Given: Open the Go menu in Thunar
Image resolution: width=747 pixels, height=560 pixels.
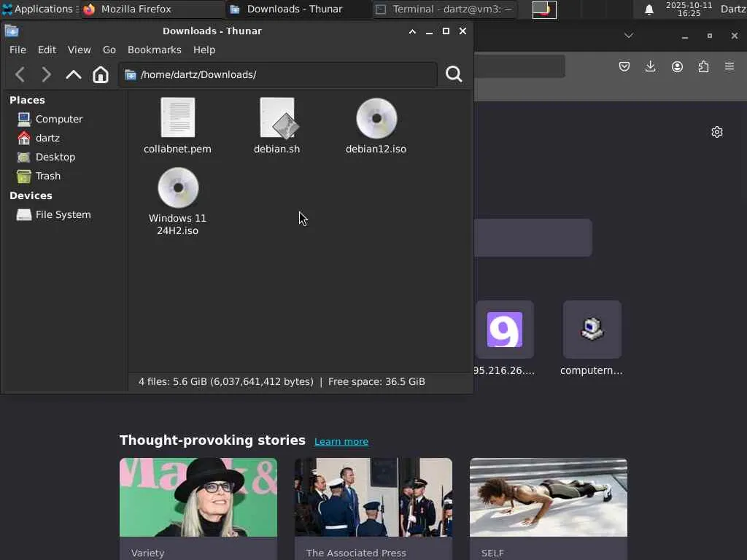Looking at the screenshot, I should click(x=109, y=50).
